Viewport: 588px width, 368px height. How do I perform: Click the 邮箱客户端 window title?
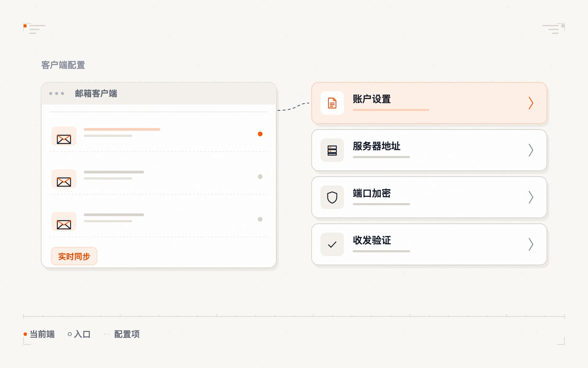pos(96,93)
